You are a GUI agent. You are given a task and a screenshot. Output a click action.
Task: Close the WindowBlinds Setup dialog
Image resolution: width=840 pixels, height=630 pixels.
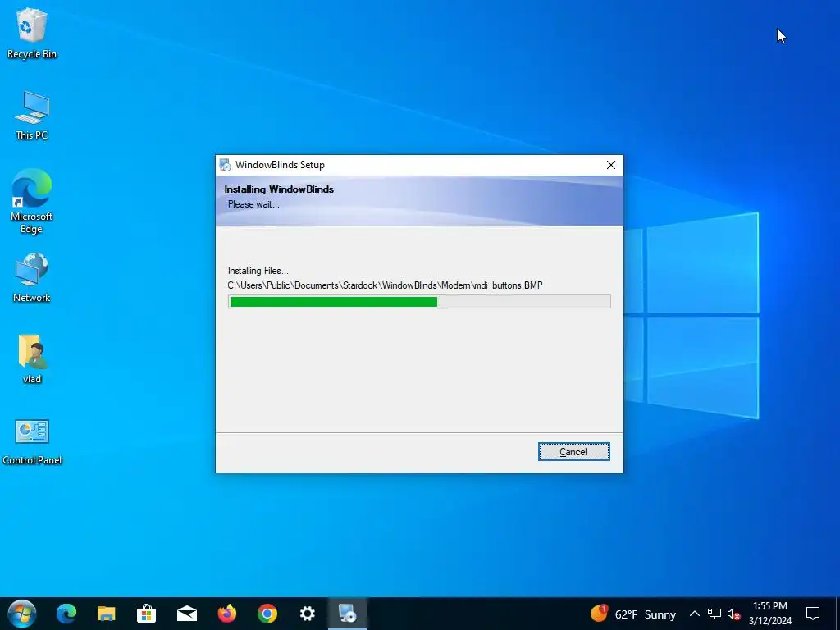pos(610,165)
